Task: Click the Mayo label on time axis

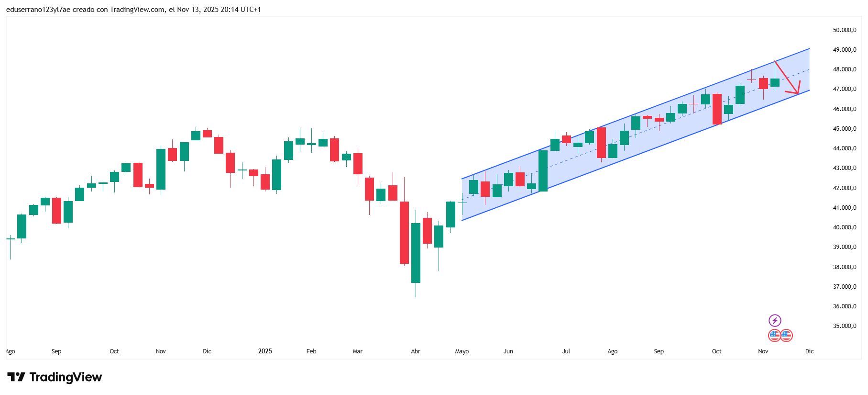Action: coord(461,351)
